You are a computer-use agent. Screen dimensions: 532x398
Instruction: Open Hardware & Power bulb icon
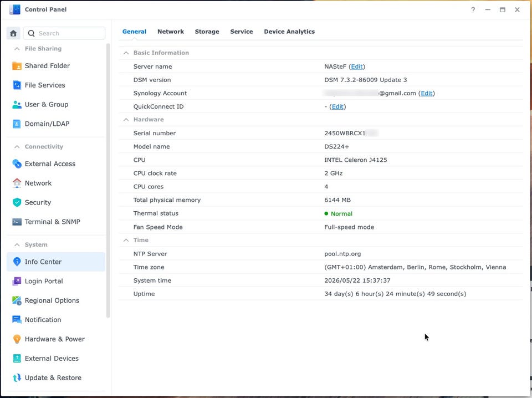[17, 339]
